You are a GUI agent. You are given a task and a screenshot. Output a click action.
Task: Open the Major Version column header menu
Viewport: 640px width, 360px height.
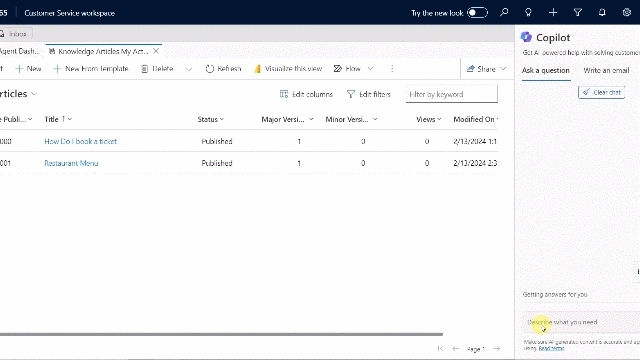pos(287,119)
